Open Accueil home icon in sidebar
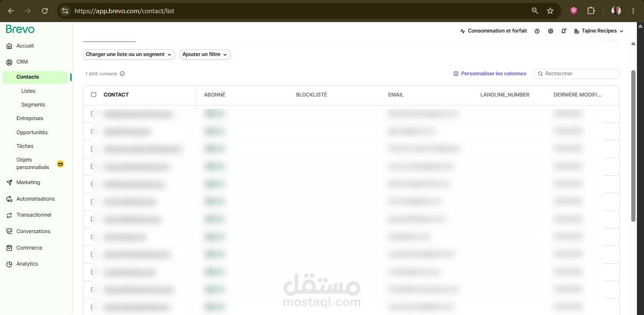The image size is (644, 315). coord(9,46)
